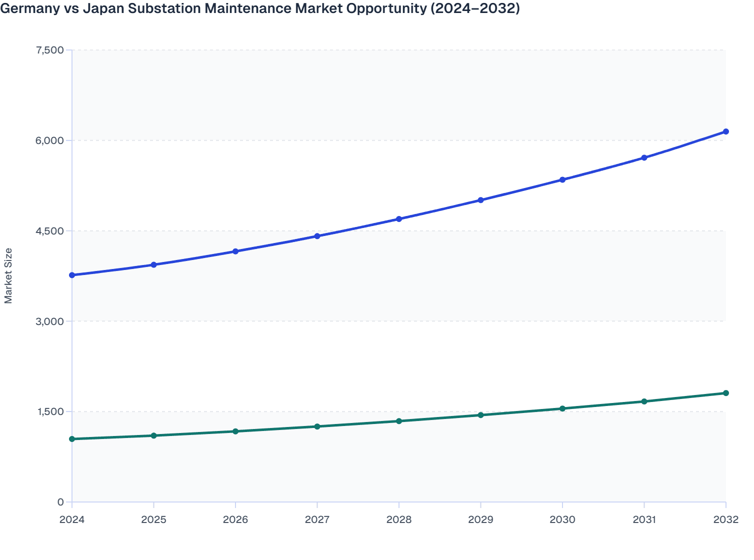Select the 2026 marker on the green line
Viewport: 754px width, 560px height.
tap(235, 430)
